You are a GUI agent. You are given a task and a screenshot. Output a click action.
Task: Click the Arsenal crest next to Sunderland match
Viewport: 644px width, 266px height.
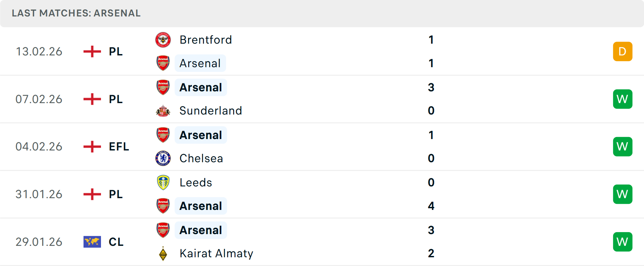click(x=163, y=87)
